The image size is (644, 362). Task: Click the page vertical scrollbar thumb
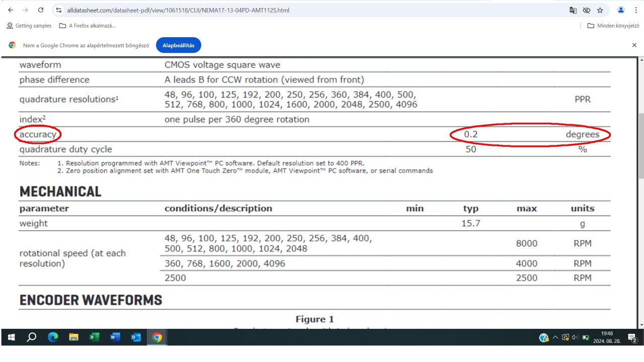click(x=640, y=146)
